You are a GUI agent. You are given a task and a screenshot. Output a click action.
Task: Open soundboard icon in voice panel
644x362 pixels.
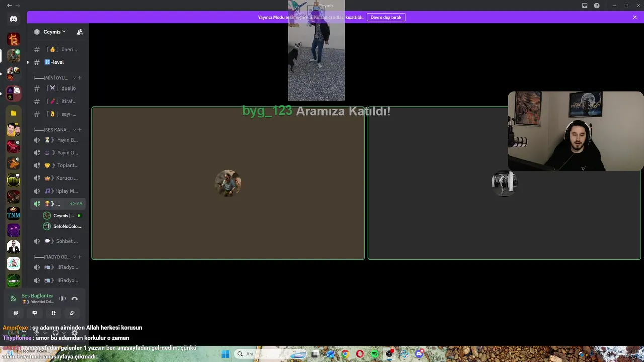[x=72, y=313]
